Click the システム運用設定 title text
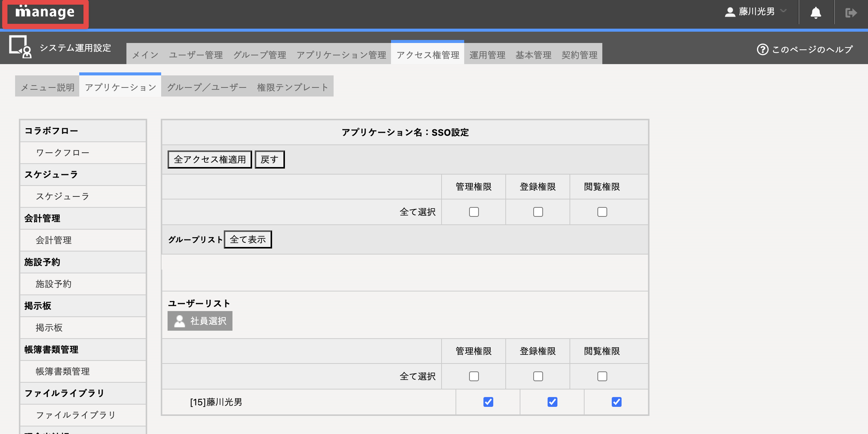 [75, 48]
